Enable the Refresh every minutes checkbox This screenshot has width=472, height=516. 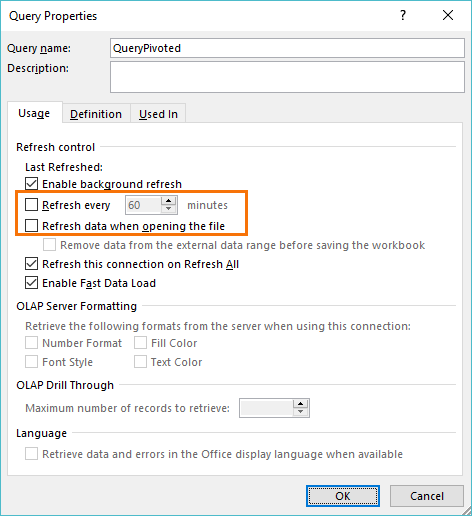point(31,205)
